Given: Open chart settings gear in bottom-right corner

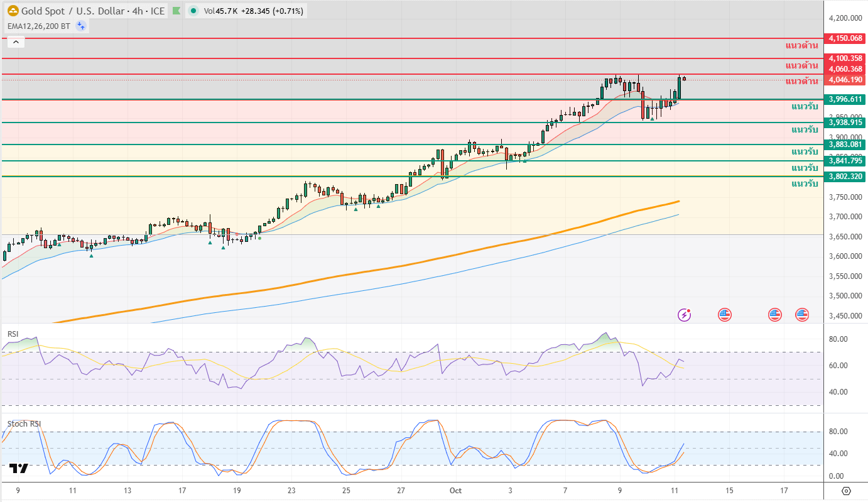Looking at the screenshot, I should pyautogui.click(x=845, y=491).
